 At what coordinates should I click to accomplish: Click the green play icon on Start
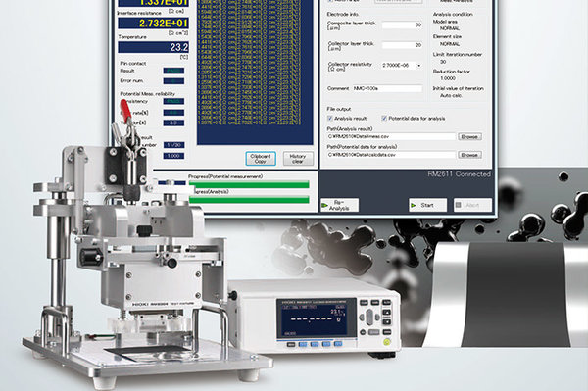coord(414,206)
